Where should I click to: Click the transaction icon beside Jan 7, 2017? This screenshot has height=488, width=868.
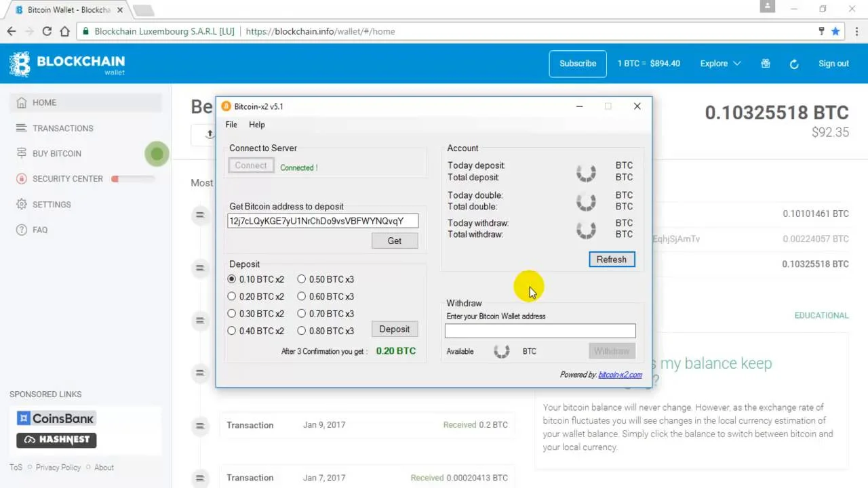click(200, 478)
